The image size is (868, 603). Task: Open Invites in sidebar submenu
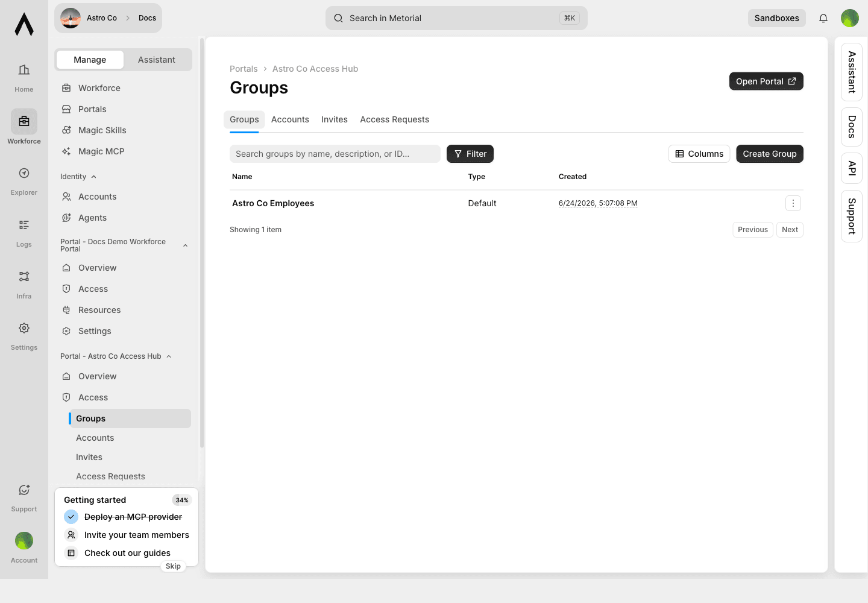[x=130, y=457]
